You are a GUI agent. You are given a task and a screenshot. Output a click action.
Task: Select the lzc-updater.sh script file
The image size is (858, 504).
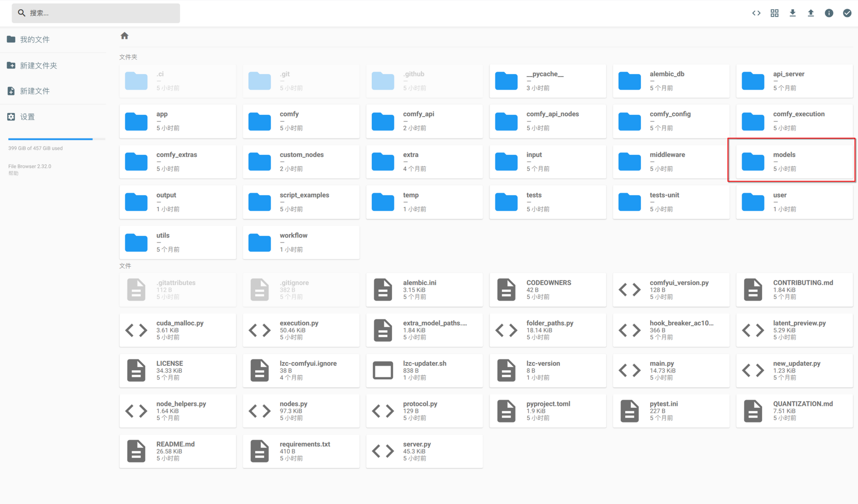(424, 370)
